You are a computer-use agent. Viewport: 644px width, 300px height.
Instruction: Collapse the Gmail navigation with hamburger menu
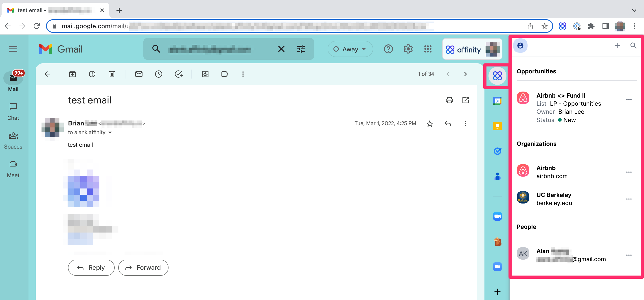13,49
